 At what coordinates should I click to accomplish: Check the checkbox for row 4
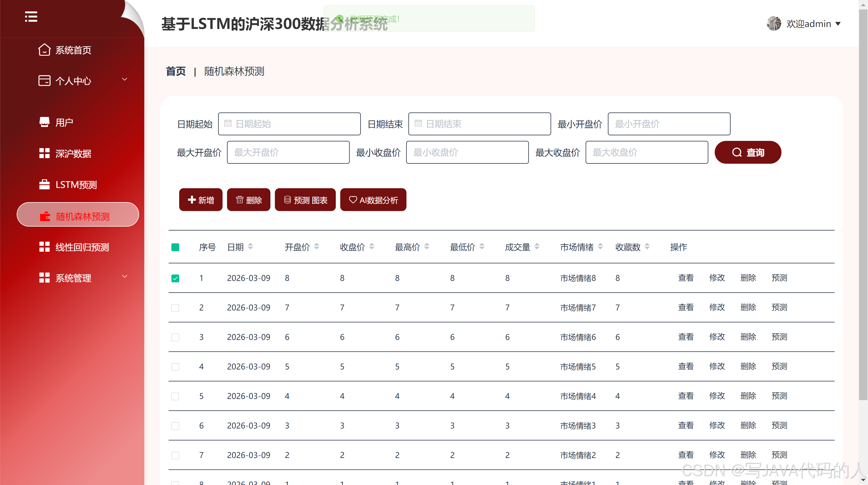click(x=175, y=367)
